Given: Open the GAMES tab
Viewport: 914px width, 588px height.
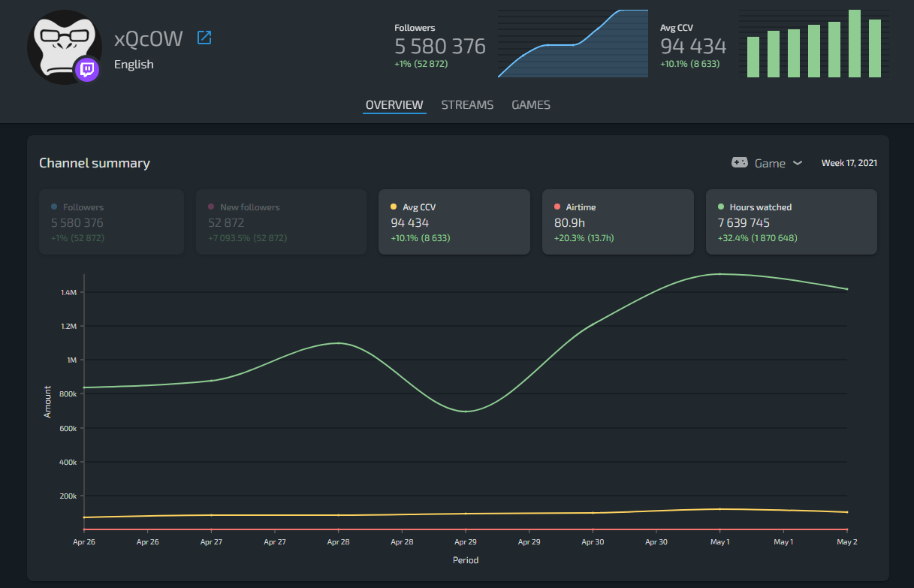Looking at the screenshot, I should [531, 105].
